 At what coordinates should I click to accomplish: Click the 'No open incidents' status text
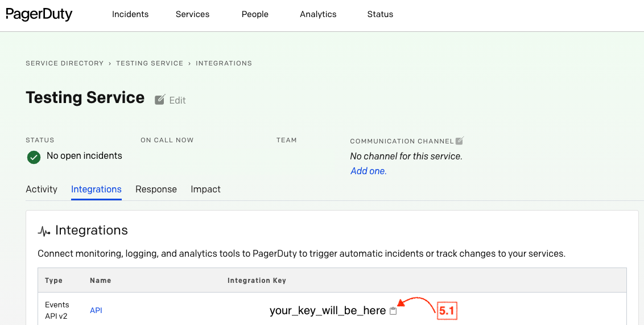84,156
